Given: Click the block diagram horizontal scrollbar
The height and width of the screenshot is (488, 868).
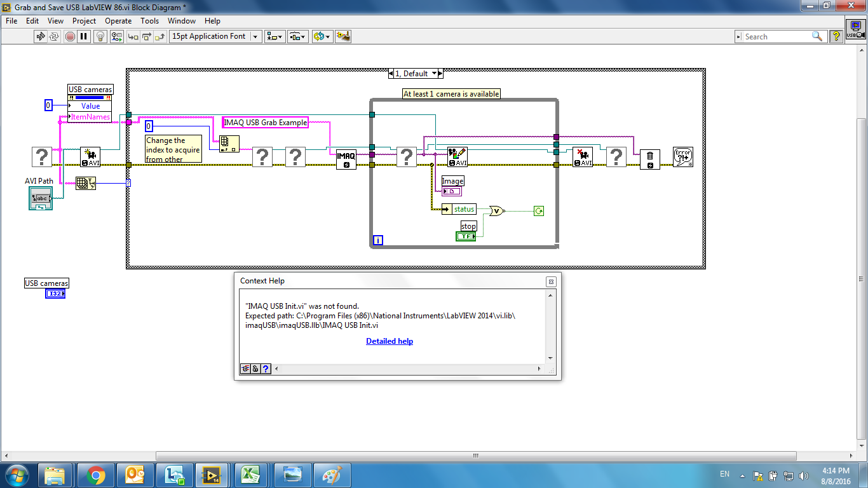Looking at the screenshot, I should coord(477,456).
